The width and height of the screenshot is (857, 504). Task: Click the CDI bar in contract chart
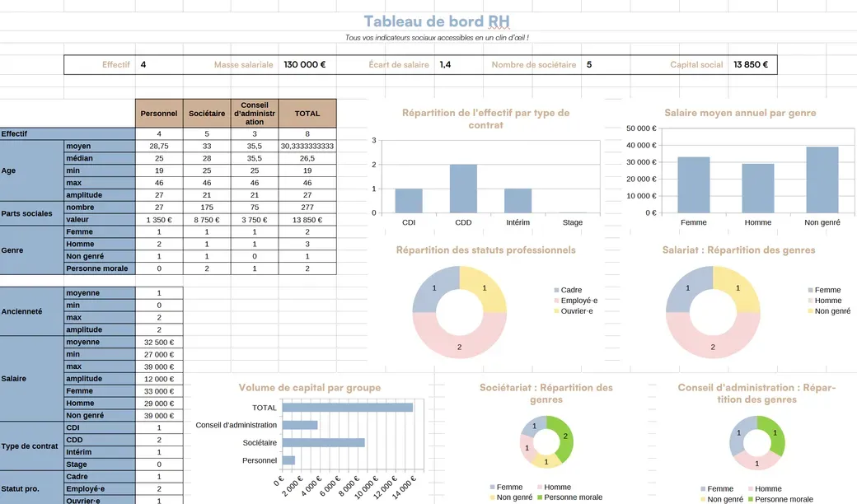pyautogui.click(x=409, y=201)
